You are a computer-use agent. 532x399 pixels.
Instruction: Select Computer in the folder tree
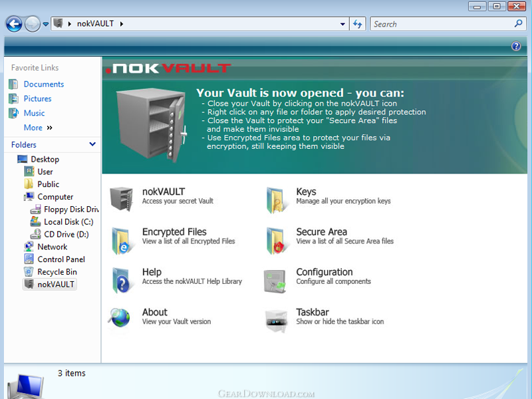55,197
